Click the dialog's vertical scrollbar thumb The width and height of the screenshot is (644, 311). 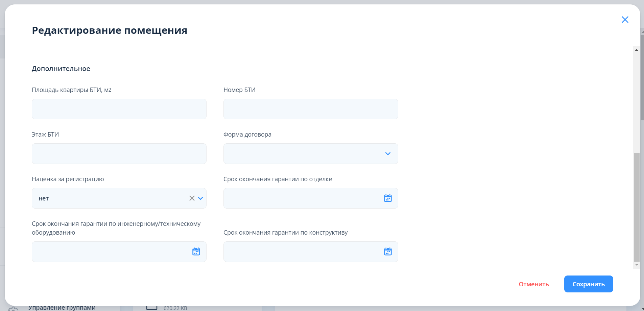tap(637, 207)
